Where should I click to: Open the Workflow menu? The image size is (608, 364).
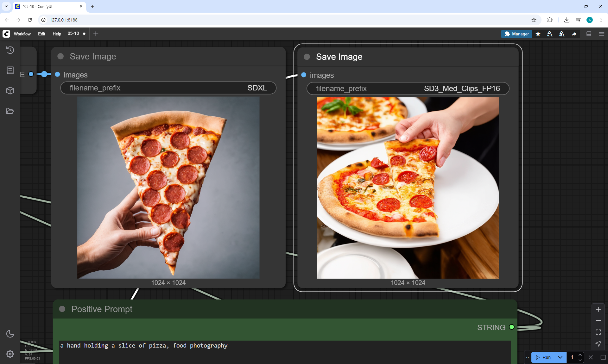pyautogui.click(x=22, y=34)
